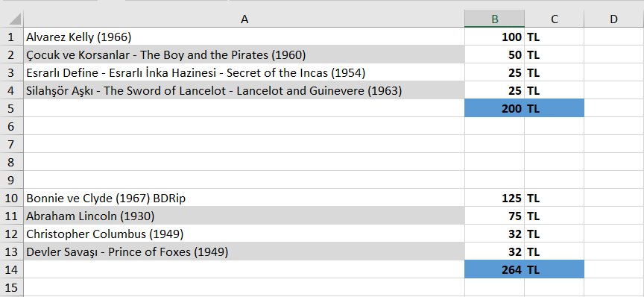
Task: Select row 1 header
Action: (x=11, y=37)
